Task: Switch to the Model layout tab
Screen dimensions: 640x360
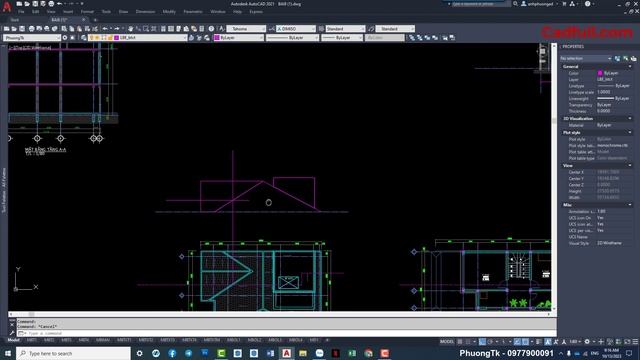Action: click(x=13, y=340)
